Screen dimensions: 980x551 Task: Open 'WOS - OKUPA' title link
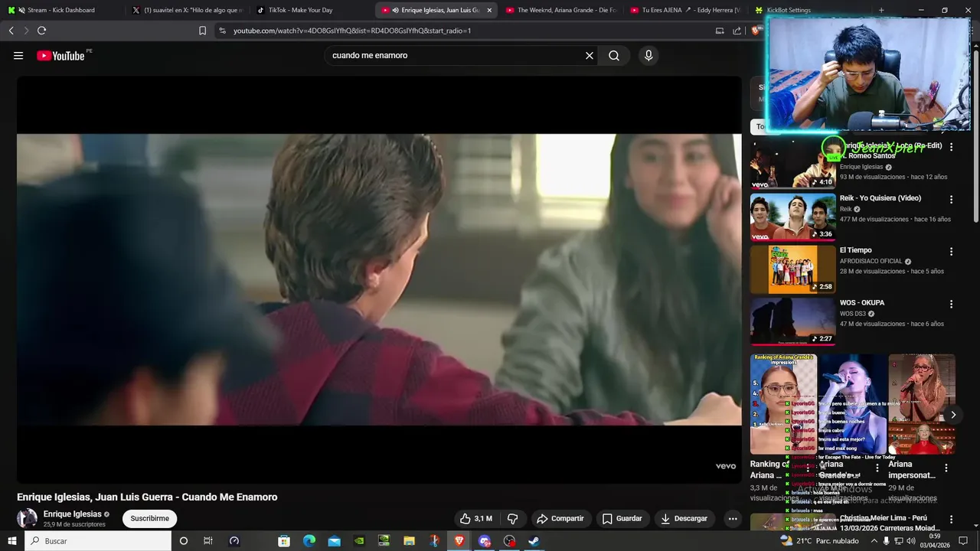(862, 303)
